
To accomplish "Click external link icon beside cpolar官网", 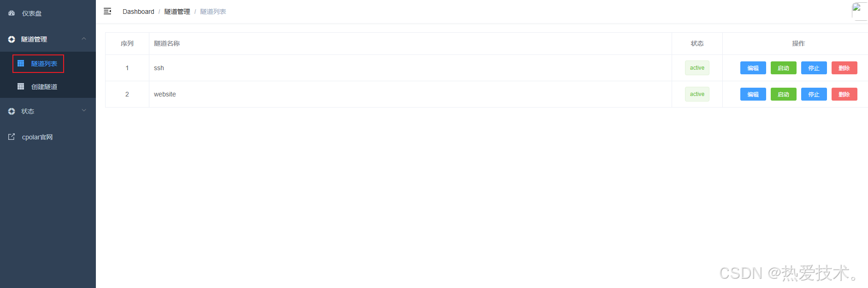I will click(x=12, y=137).
